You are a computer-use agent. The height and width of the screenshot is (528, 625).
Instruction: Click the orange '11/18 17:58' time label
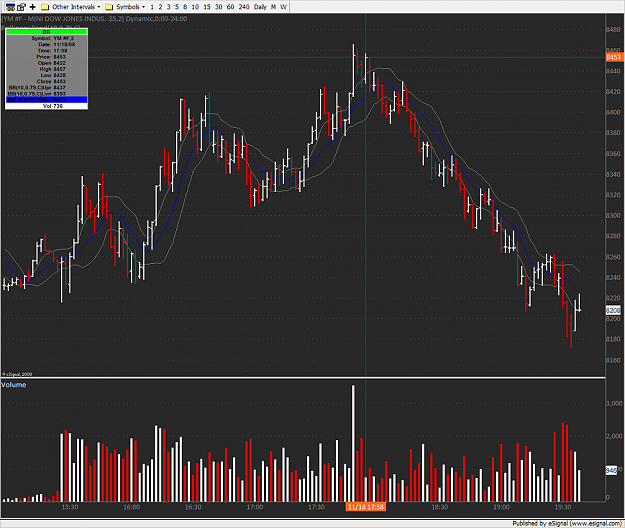(366, 507)
